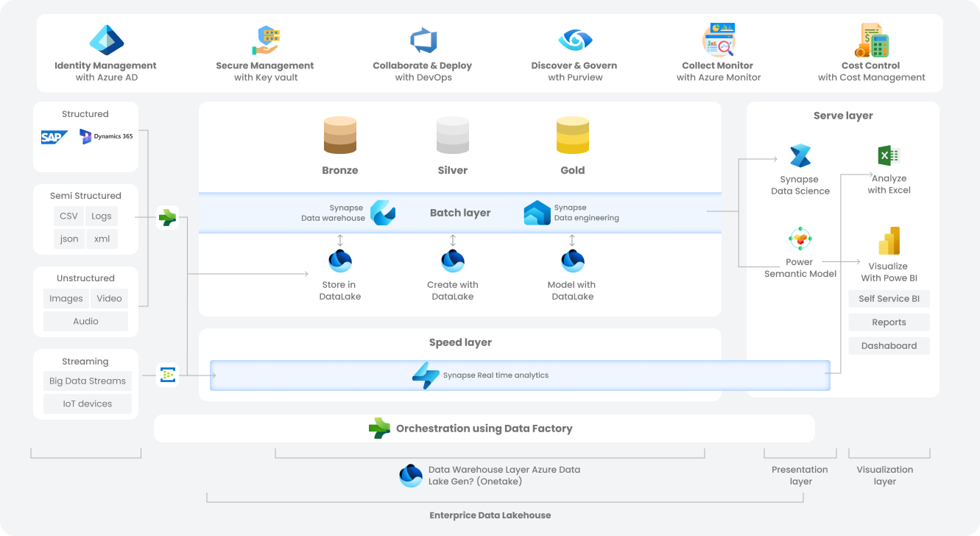Click the Batch layer label
The width and height of the screenshot is (980, 536).
pyautogui.click(x=460, y=213)
